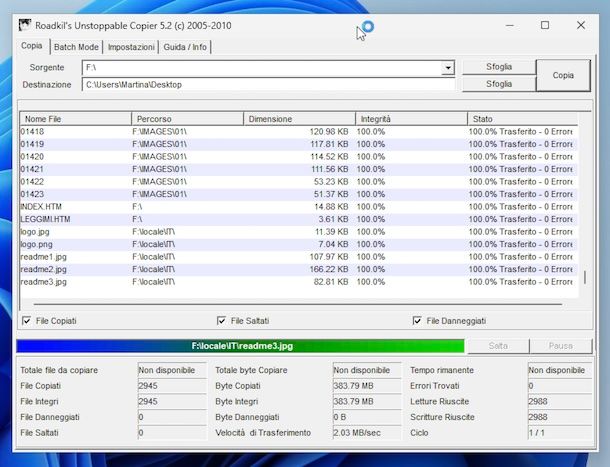Select the 01420 file row
Viewport: 610px width, 467px height.
299,156
